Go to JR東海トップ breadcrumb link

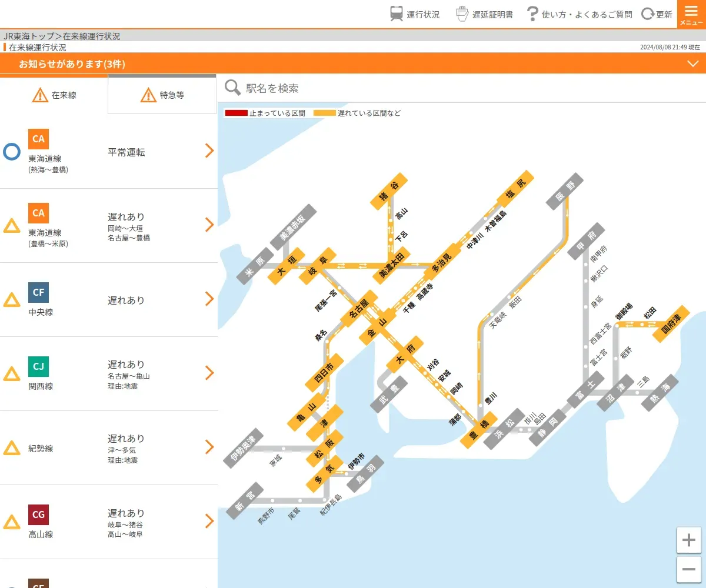coord(29,36)
